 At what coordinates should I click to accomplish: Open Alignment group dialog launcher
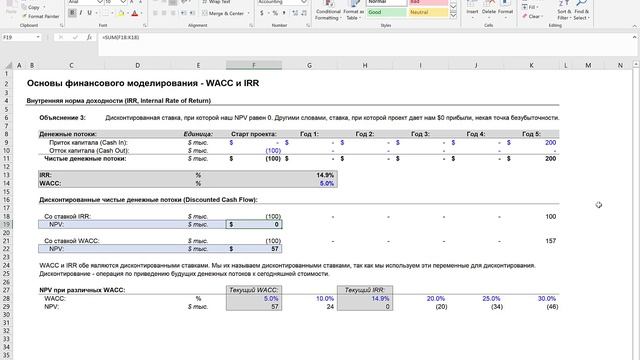click(251, 25)
